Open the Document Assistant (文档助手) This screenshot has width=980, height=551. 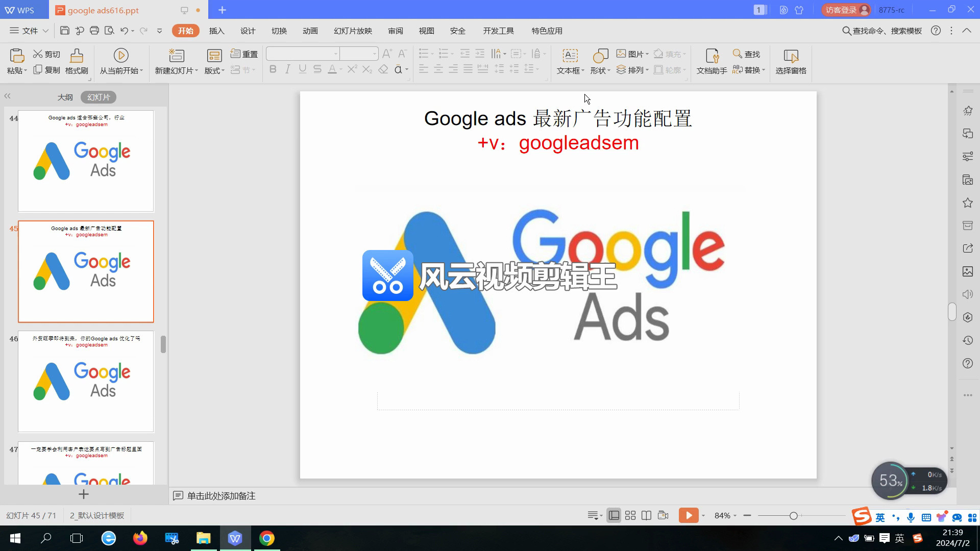(x=712, y=61)
